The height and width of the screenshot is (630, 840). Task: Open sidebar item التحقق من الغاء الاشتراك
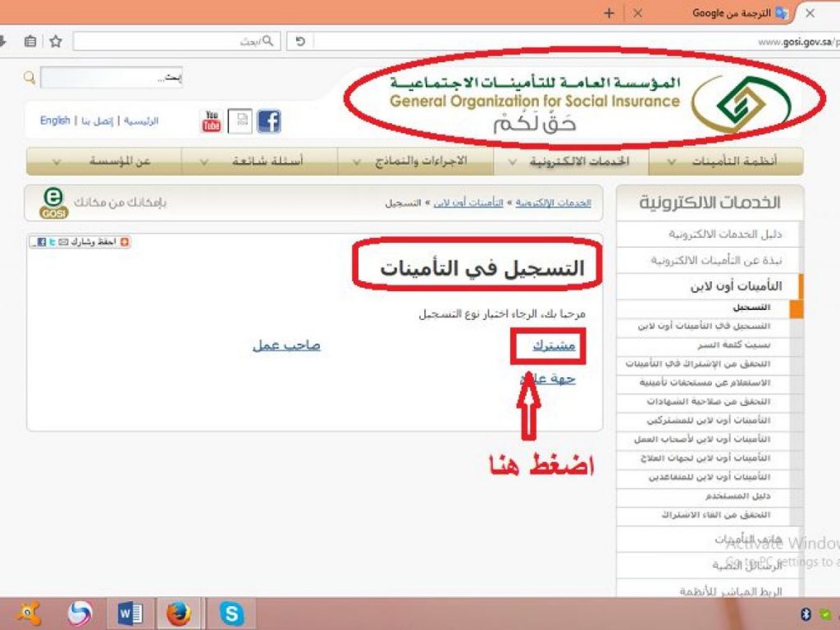pyautogui.click(x=715, y=515)
